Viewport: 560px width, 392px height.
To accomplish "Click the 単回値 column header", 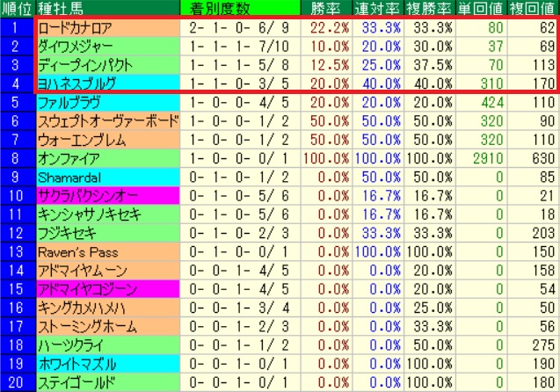I will click(482, 8).
